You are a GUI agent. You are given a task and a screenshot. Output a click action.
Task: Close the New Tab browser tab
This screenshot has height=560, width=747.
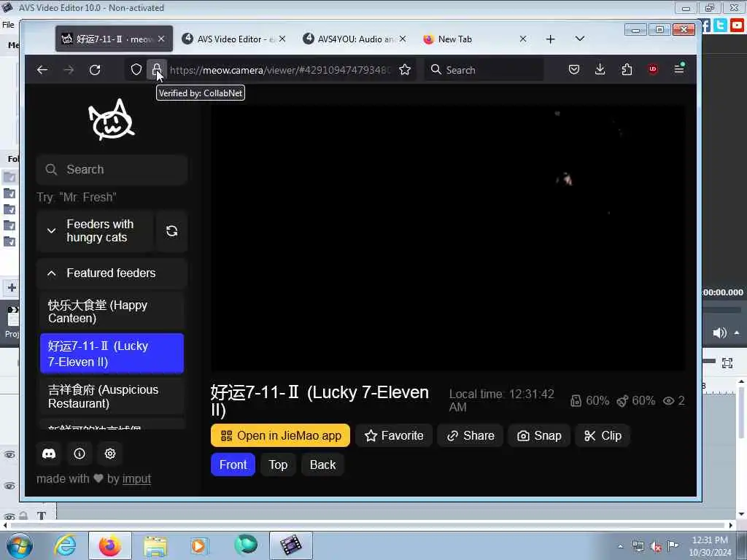pyautogui.click(x=523, y=39)
